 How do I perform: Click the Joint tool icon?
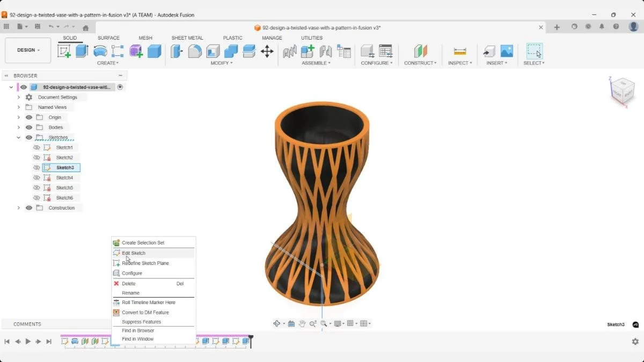click(x=326, y=51)
